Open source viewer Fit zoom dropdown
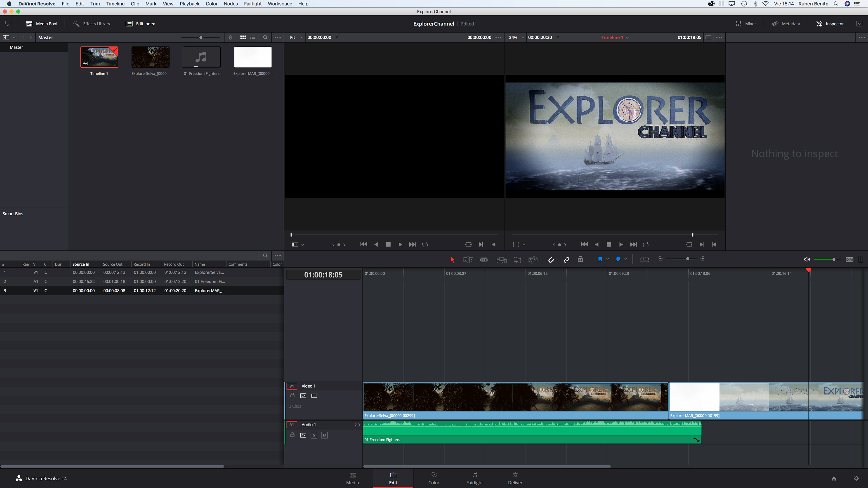The image size is (868, 488). pos(297,37)
